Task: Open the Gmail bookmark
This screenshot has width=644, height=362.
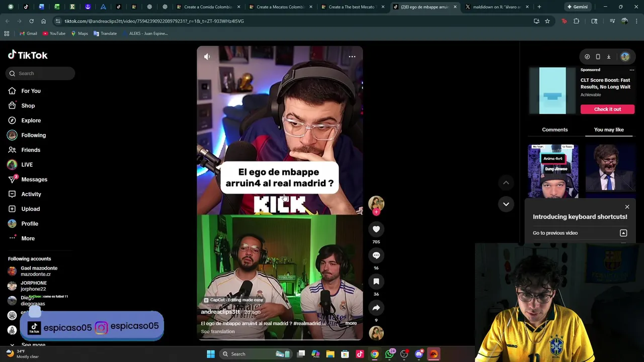Action: coord(28,34)
